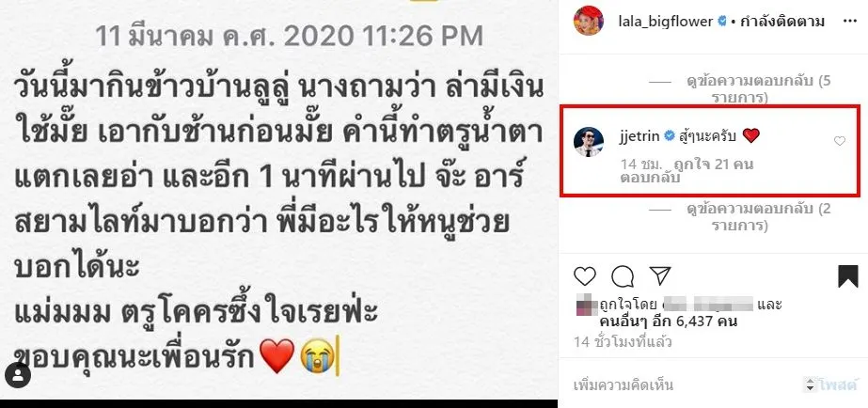This screenshot has width=868, height=408.
Task: Expand the 2 replies ดูข้อความตอบกลับ
Action: (758, 217)
